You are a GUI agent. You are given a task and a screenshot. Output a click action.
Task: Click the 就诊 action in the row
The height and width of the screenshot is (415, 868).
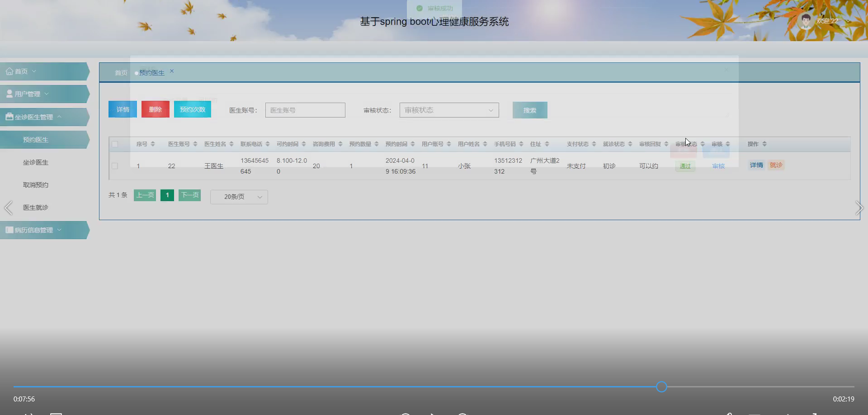[x=776, y=165]
